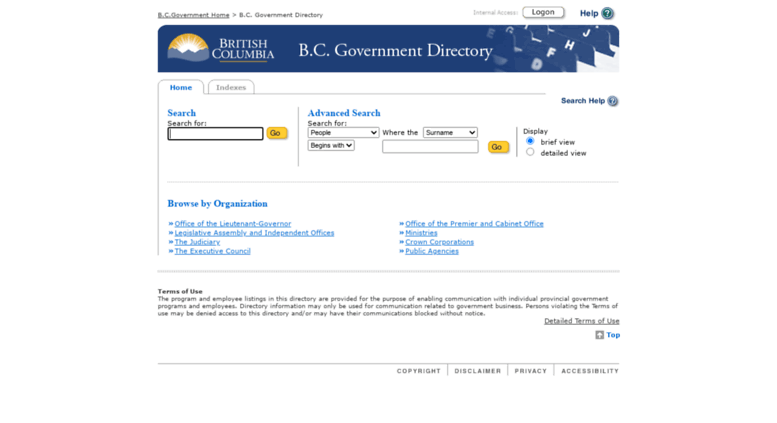The image size is (777, 423).
Task: Open the Crown Corporations link
Action: pos(440,242)
